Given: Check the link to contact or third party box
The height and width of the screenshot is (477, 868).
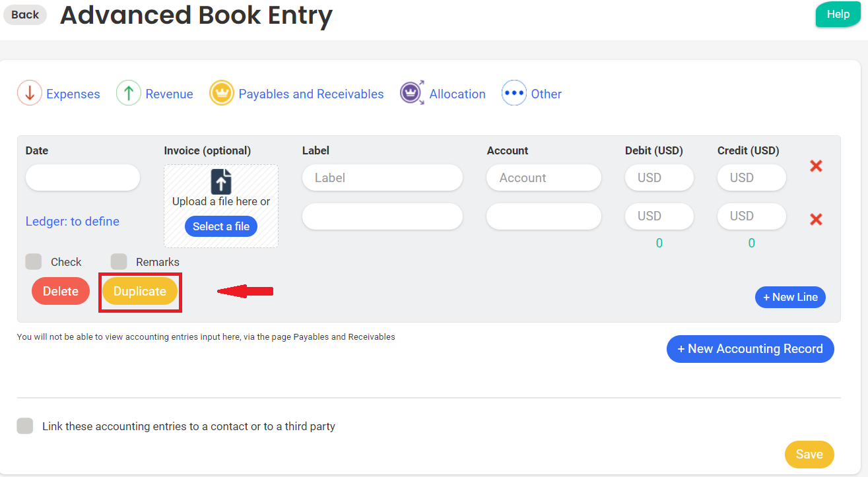Looking at the screenshot, I should click(x=25, y=426).
